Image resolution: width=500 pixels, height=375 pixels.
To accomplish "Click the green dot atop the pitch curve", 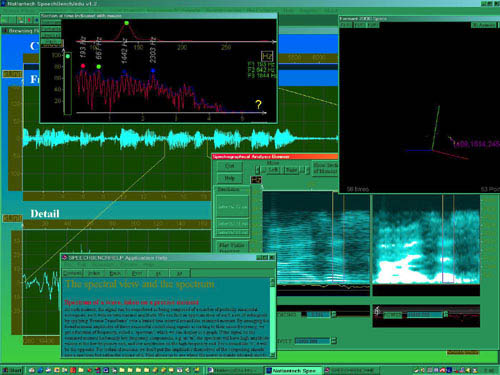I will pyautogui.click(x=126, y=23).
